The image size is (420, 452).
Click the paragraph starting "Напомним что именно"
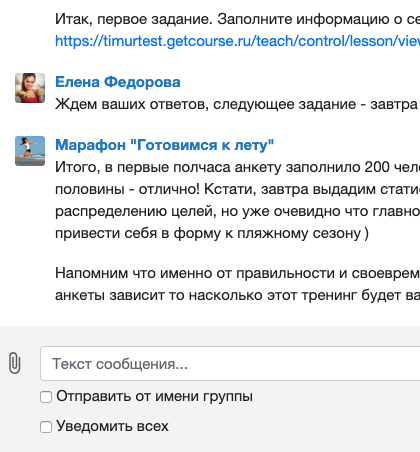click(x=237, y=284)
